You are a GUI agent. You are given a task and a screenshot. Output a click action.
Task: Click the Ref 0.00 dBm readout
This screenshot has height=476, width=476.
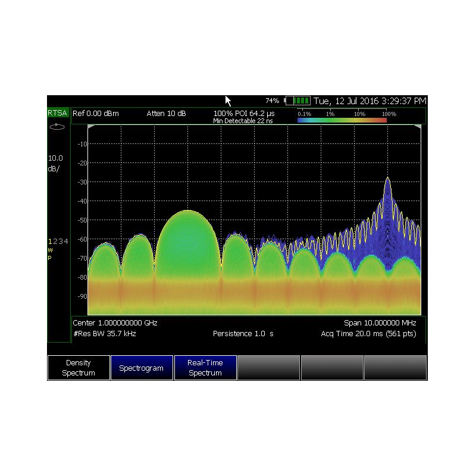click(x=96, y=114)
